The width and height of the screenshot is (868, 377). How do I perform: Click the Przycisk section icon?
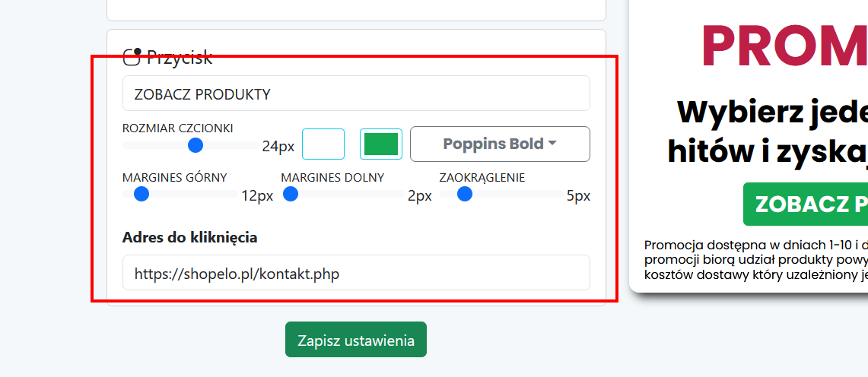132,57
